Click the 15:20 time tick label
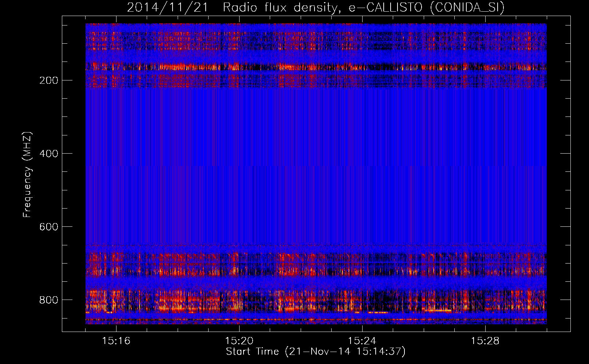Screen dimensions: 589x364 coord(239,341)
